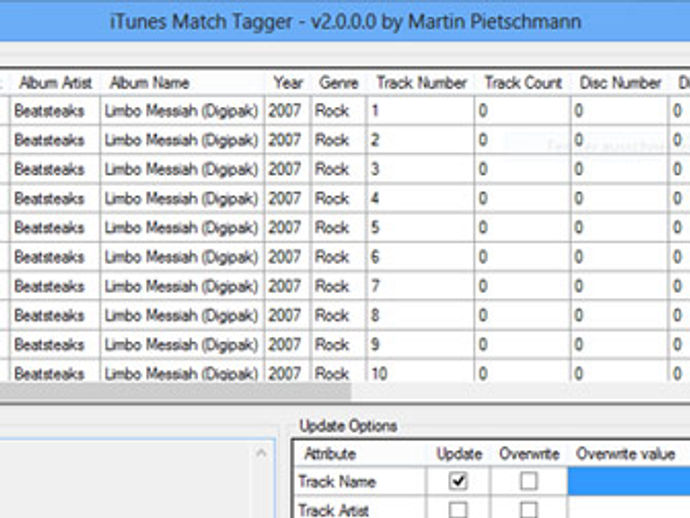Click Track Count cell in track 4 row
The image size is (690, 518).
(x=523, y=198)
